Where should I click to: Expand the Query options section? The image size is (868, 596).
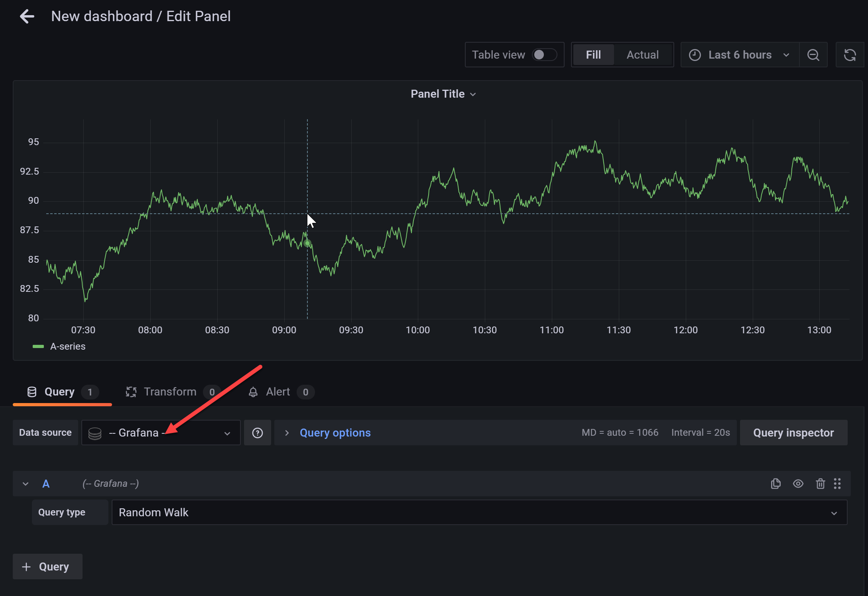click(287, 433)
